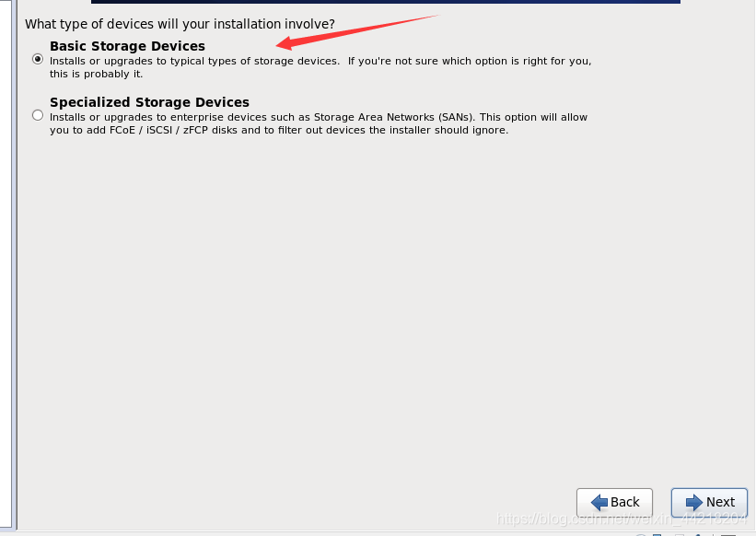Screen dimensions: 756x536
Task: Click the blue left-arrow icon on Back
Action: [x=599, y=502]
